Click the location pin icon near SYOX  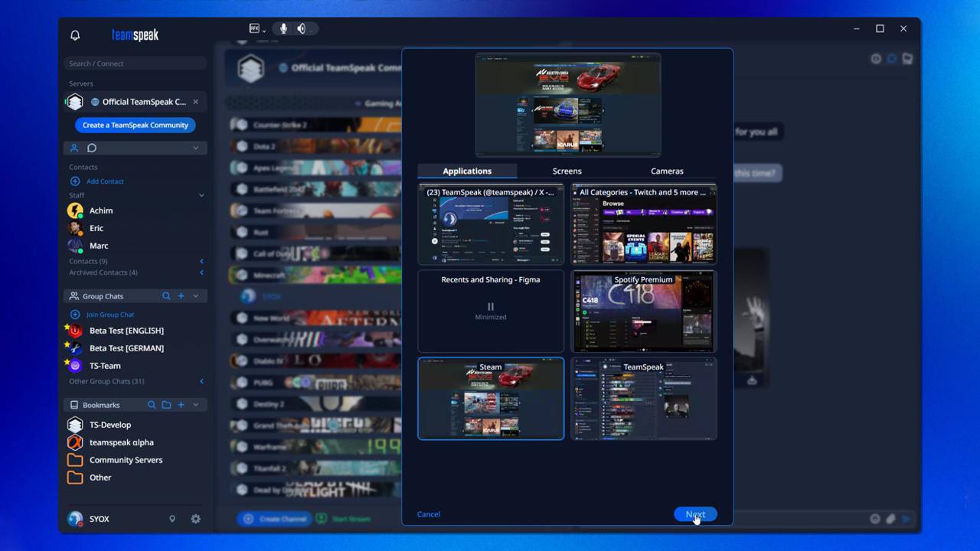[172, 519]
